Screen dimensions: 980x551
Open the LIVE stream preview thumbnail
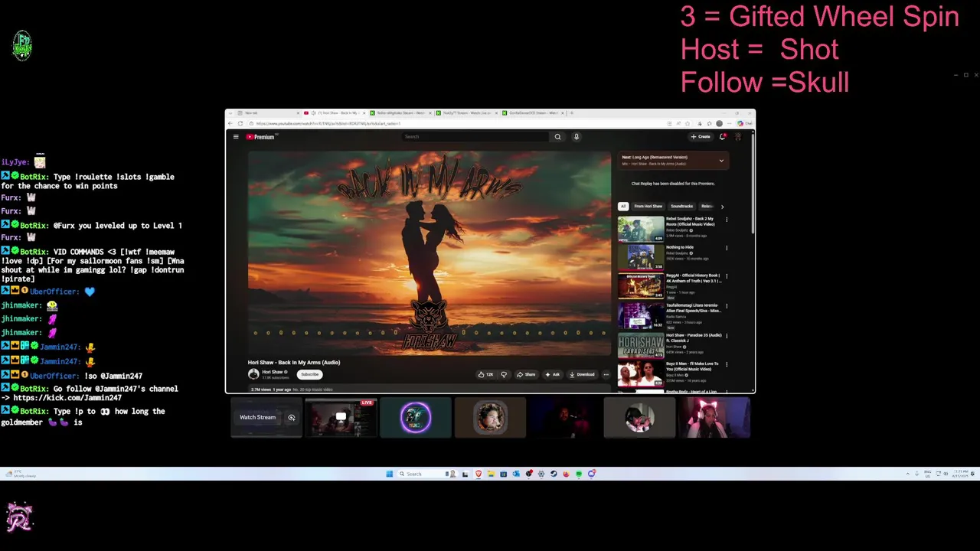341,417
